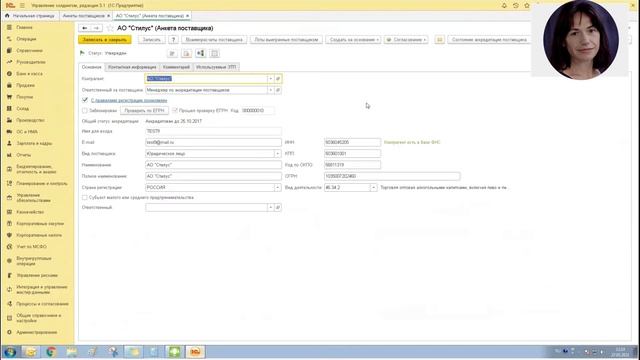This screenshot has width=640, height=360.
Task: Switch to the Основное tab
Action: (91, 67)
